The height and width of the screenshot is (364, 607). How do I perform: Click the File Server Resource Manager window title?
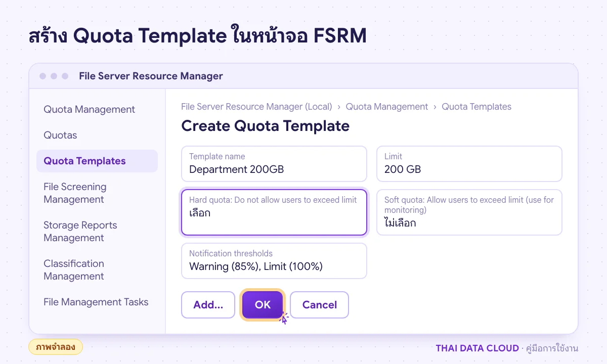pyautogui.click(x=151, y=76)
